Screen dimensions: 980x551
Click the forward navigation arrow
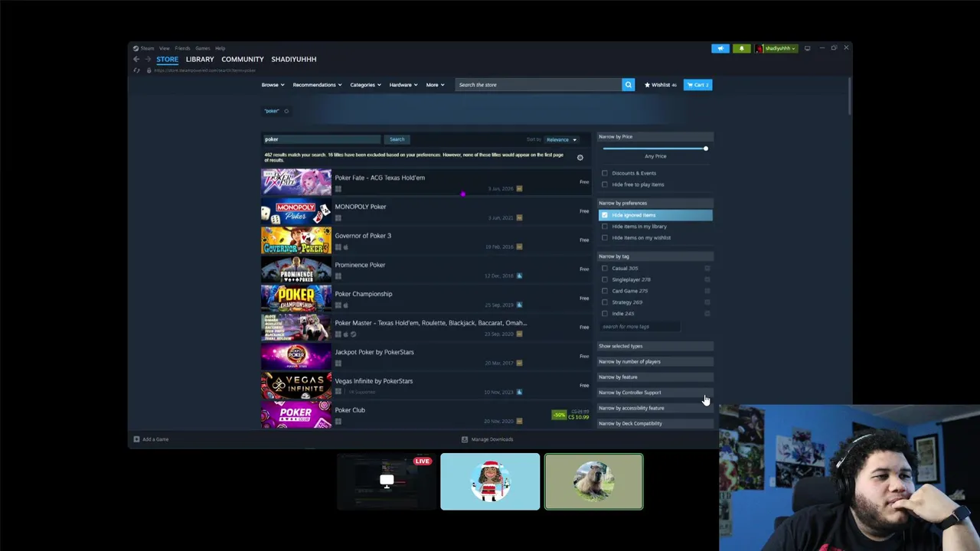pyautogui.click(x=148, y=59)
